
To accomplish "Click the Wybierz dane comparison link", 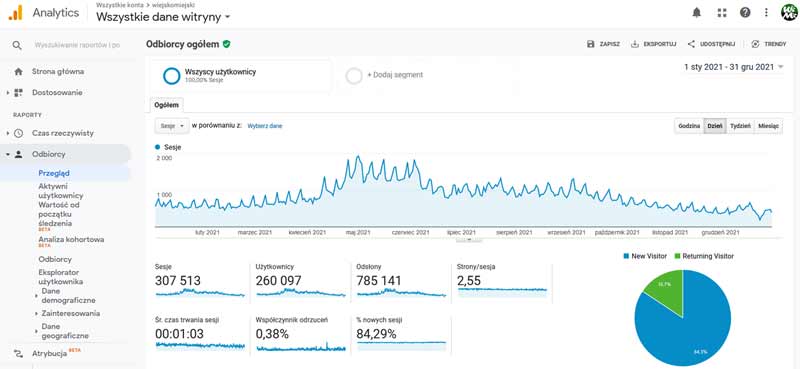I will (265, 126).
